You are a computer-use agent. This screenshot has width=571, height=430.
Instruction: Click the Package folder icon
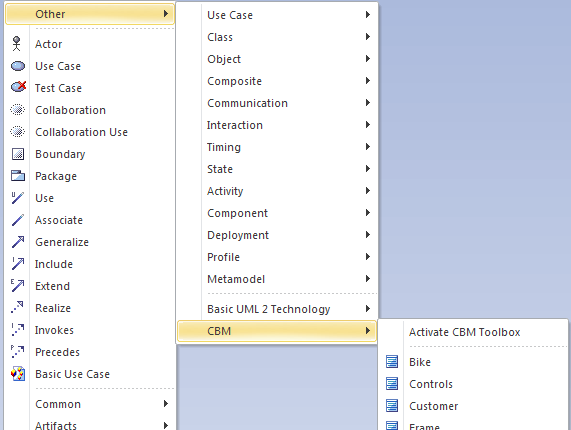click(17, 175)
